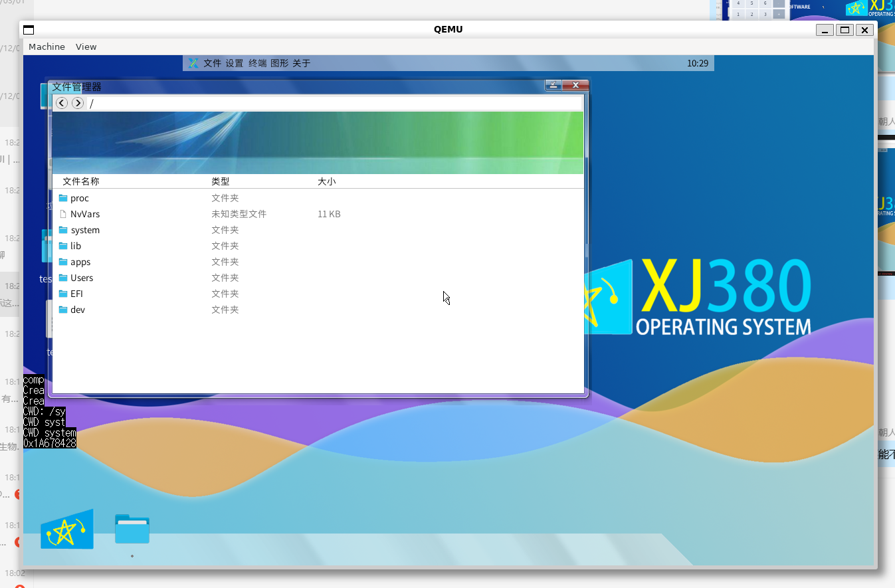Open the XJ380 star icon in dock

pos(66,530)
